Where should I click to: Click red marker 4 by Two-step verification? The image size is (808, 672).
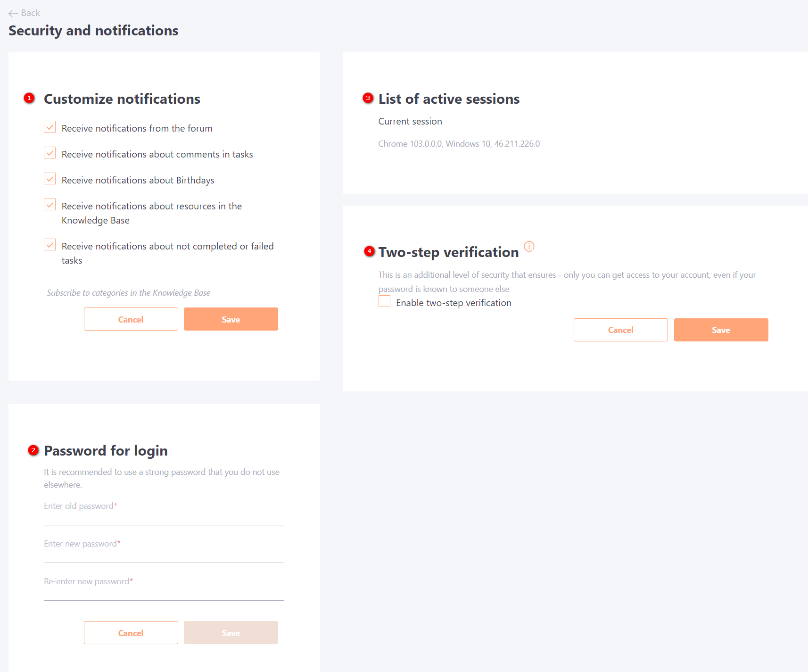pyautogui.click(x=369, y=251)
